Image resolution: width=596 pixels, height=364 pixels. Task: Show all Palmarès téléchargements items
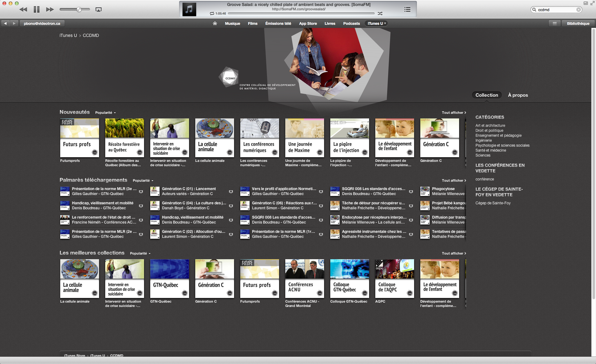point(454,180)
